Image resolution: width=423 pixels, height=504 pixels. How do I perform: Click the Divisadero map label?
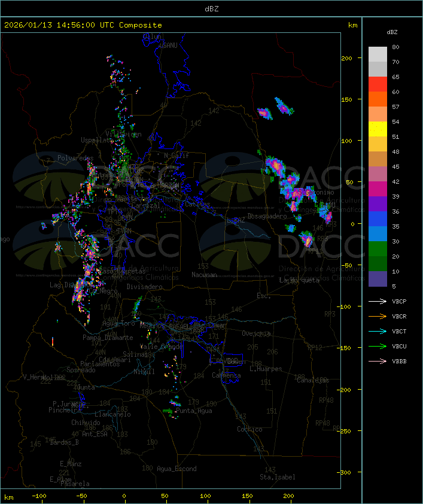coord(144,286)
